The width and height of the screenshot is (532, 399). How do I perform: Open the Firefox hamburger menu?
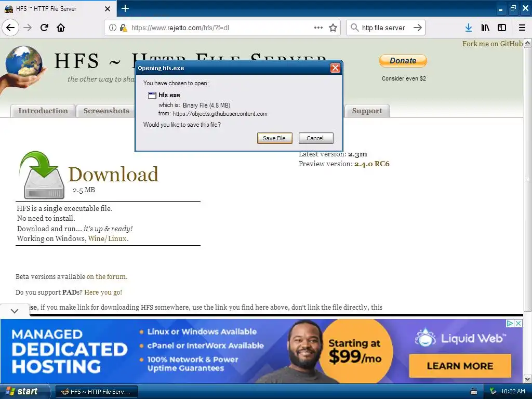click(522, 28)
